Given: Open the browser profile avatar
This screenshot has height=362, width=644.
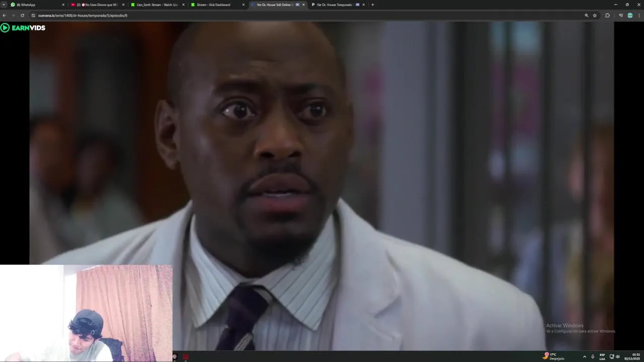Looking at the screenshot, I should pyautogui.click(x=630, y=15).
